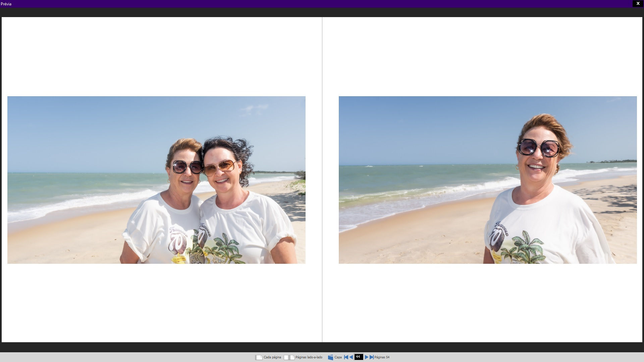The image size is (644, 362).
Task: Jump to the last page arrow
Action: [371, 357]
